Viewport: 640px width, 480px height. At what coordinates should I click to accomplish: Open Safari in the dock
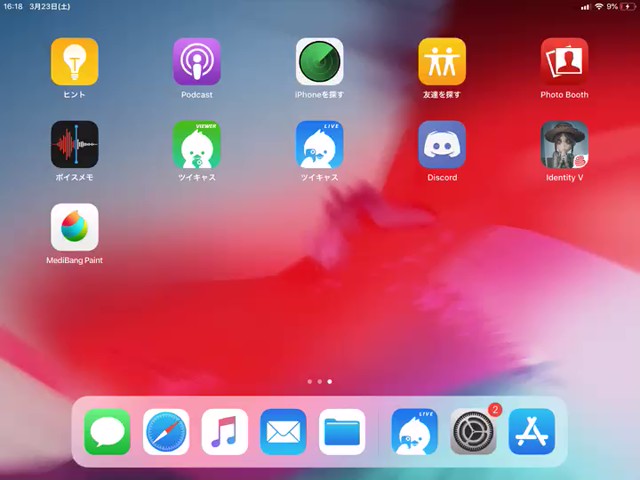point(166,432)
